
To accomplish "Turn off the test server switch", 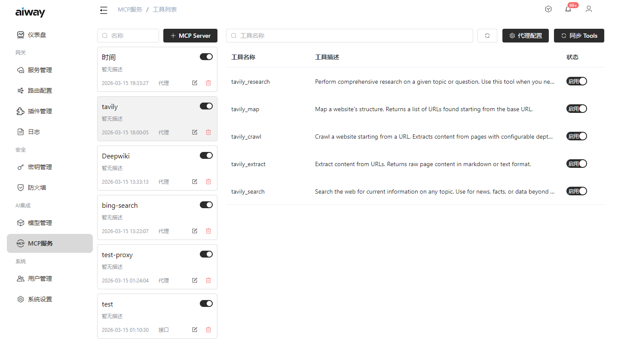I will (206, 303).
